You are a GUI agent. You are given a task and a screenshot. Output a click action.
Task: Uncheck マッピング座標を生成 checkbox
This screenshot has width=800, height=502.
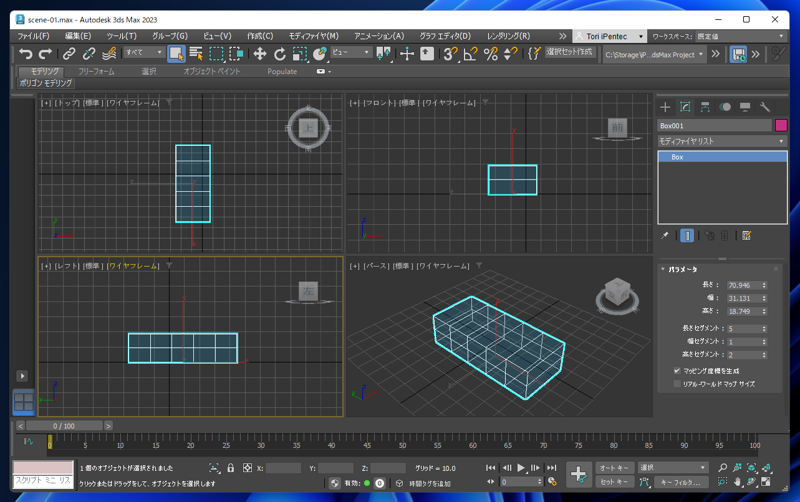(677, 371)
